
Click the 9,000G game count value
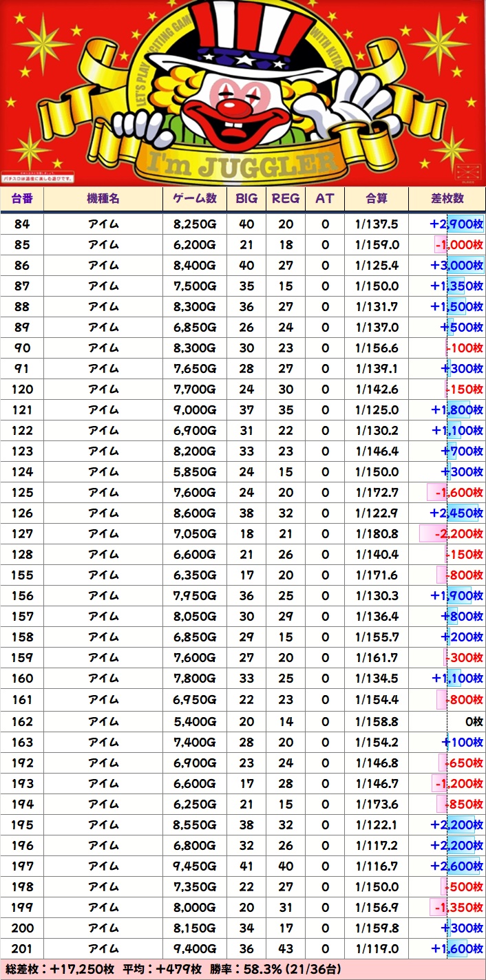(x=196, y=410)
